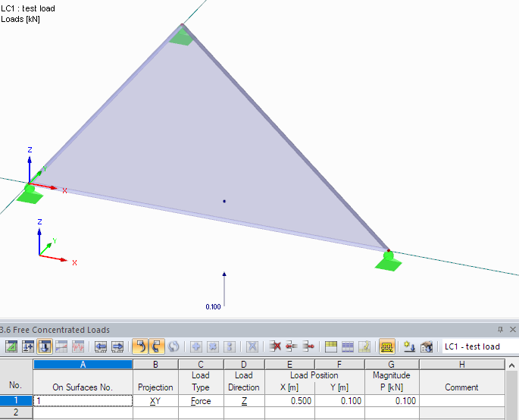Image resolution: width=519 pixels, height=420 pixels.
Task: Click the Y position cell 0.100
Action: click(339, 401)
